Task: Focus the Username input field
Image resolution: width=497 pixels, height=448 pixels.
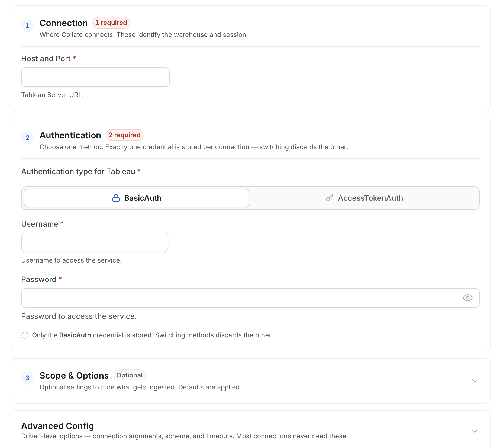Action: pyautogui.click(x=95, y=242)
